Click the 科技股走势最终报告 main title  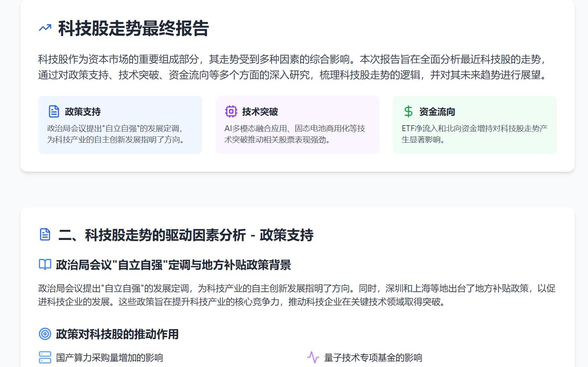click(x=133, y=29)
